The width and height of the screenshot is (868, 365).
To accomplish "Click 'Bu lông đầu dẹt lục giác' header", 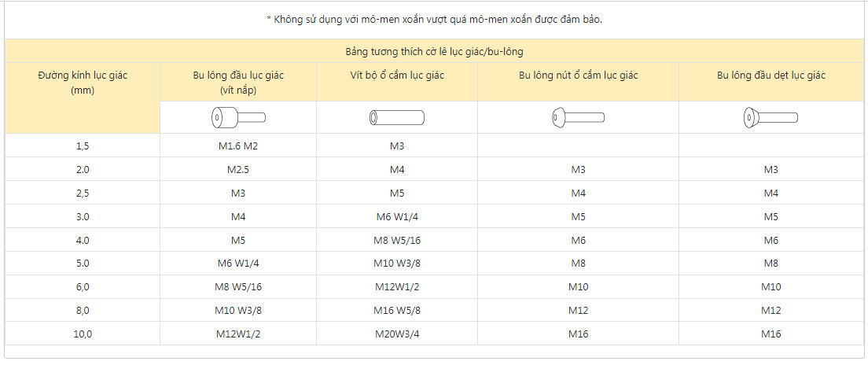I will click(771, 76).
